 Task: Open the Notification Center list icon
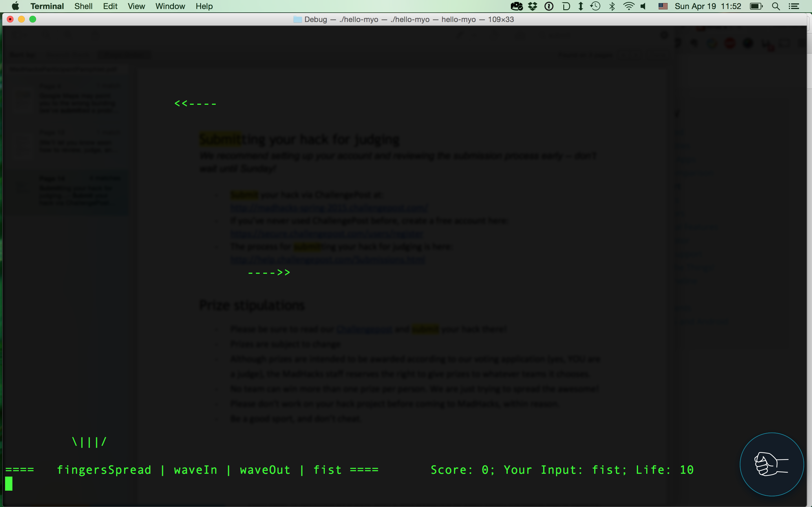[794, 6]
